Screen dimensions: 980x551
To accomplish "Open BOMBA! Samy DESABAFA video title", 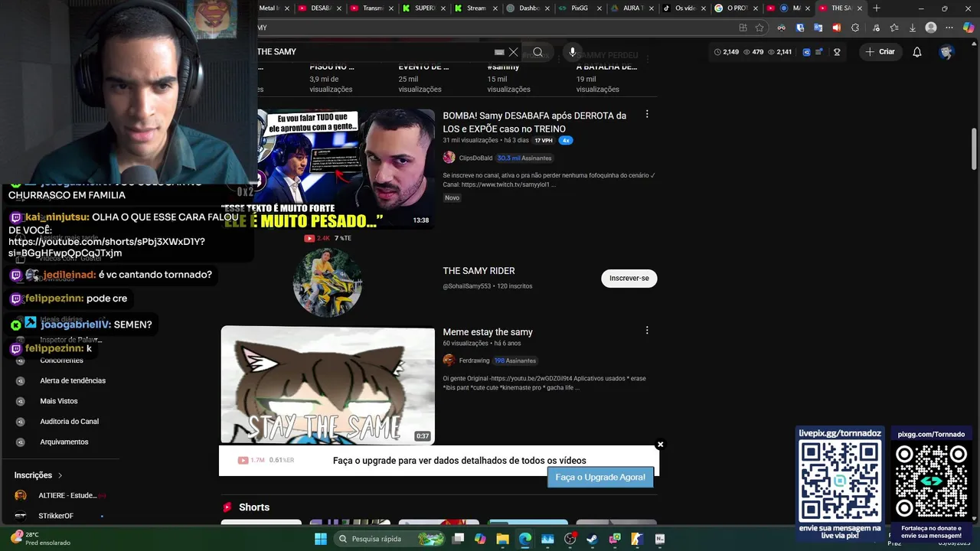I will 534,122.
